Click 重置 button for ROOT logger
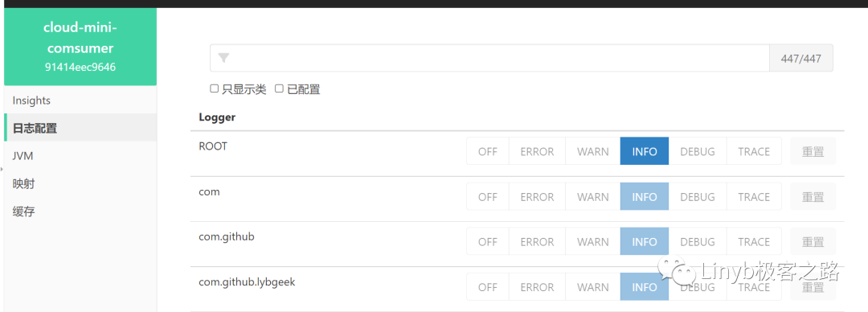 (x=813, y=151)
